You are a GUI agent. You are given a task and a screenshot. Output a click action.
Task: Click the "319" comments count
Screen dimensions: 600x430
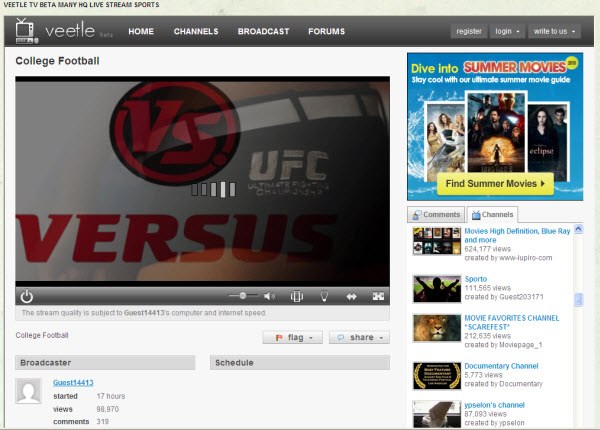point(103,422)
